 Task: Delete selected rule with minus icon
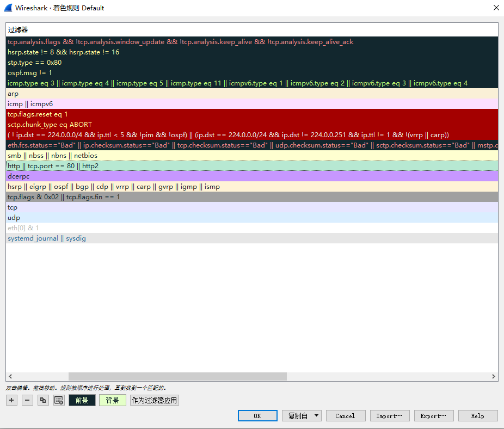pos(27,400)
